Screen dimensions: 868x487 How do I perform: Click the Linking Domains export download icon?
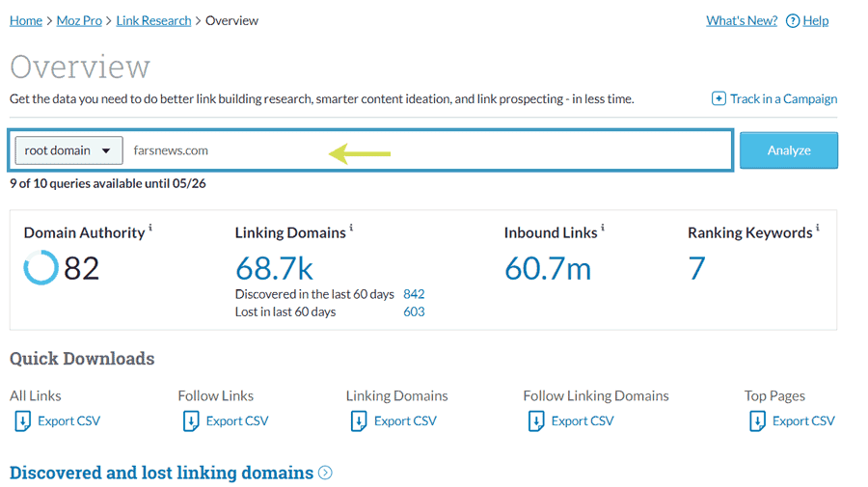tap(359, 421)
